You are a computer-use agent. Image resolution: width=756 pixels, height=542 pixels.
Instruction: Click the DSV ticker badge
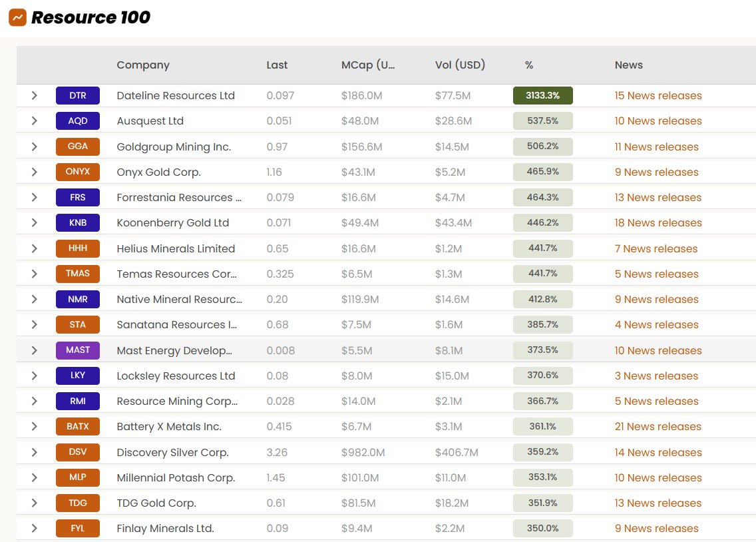coord(78,452)
